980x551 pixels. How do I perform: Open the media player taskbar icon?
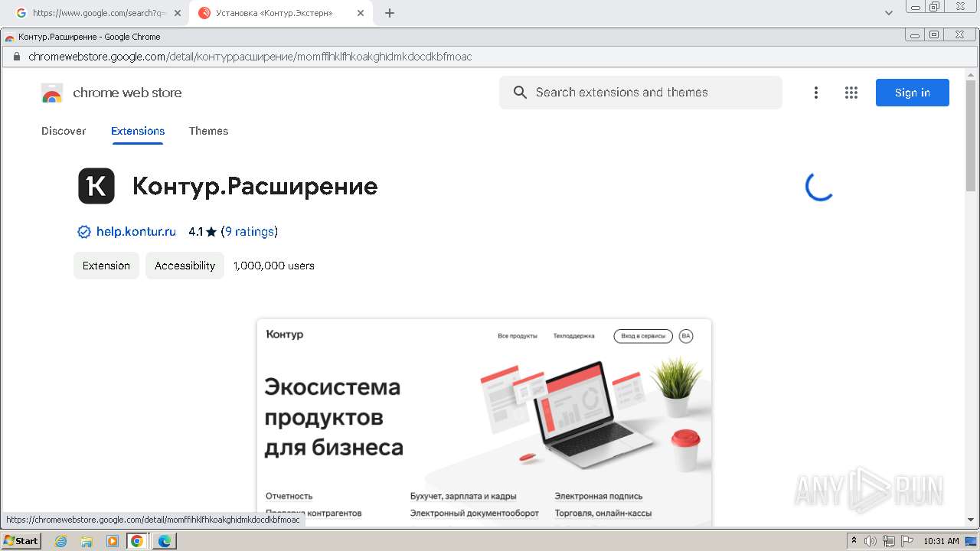tap(112, 541)
